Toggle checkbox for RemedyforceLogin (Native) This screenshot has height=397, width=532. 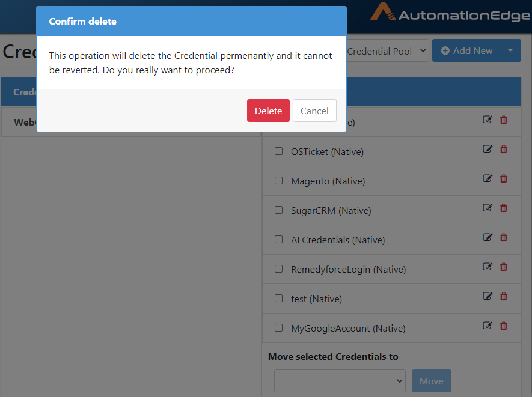point(278,269)
